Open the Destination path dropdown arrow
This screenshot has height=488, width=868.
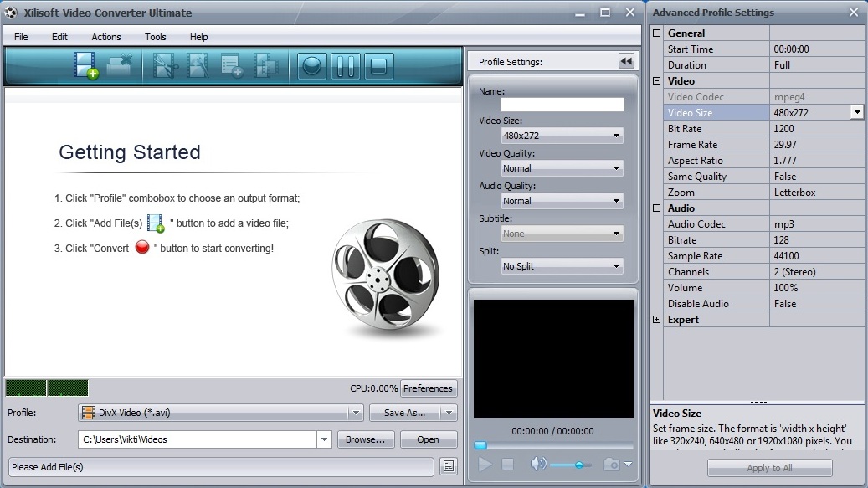325,439
